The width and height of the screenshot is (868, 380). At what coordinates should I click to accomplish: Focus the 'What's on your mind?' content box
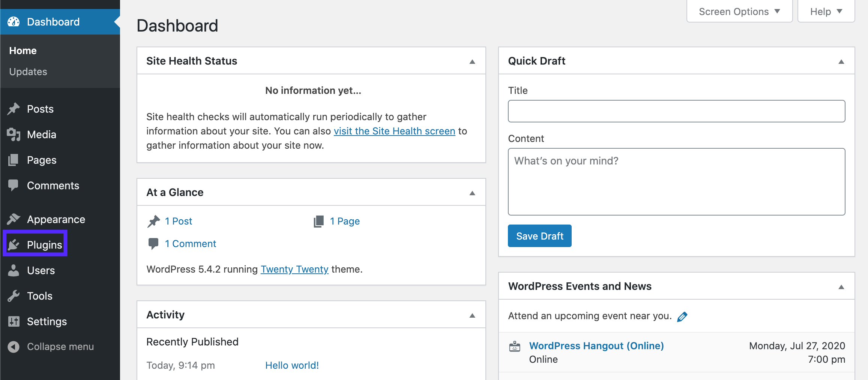(676, 182)
